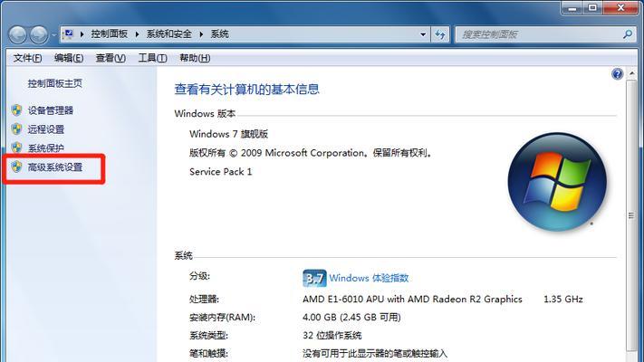
Task: Click the shield icon beside 高级系统设置
Action: (16, 167)
